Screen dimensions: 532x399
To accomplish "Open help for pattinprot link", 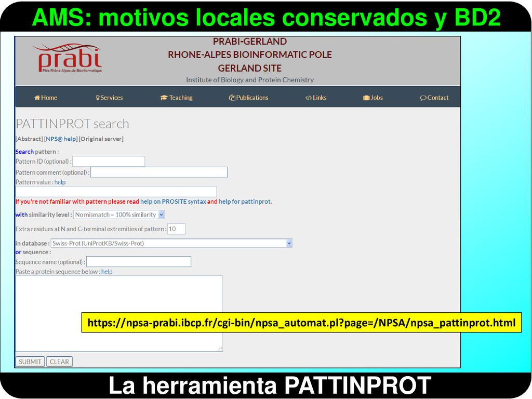I will coord(245,202).
